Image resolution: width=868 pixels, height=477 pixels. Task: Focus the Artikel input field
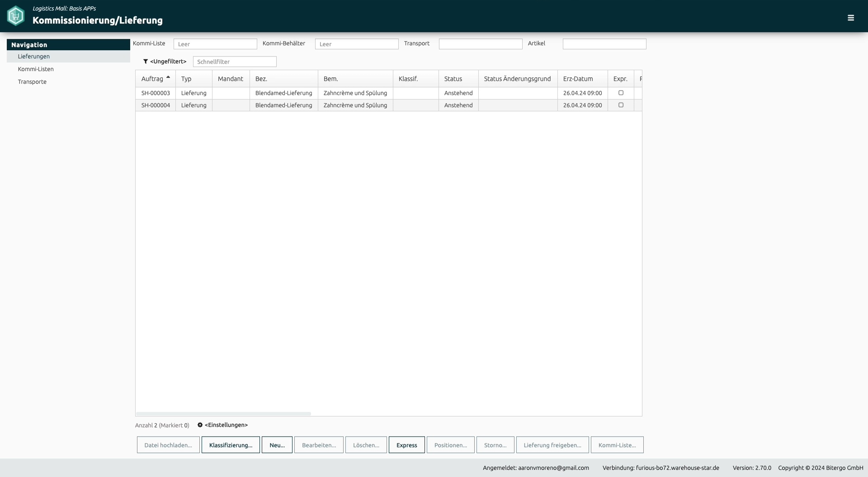click(x=604, y=44)
